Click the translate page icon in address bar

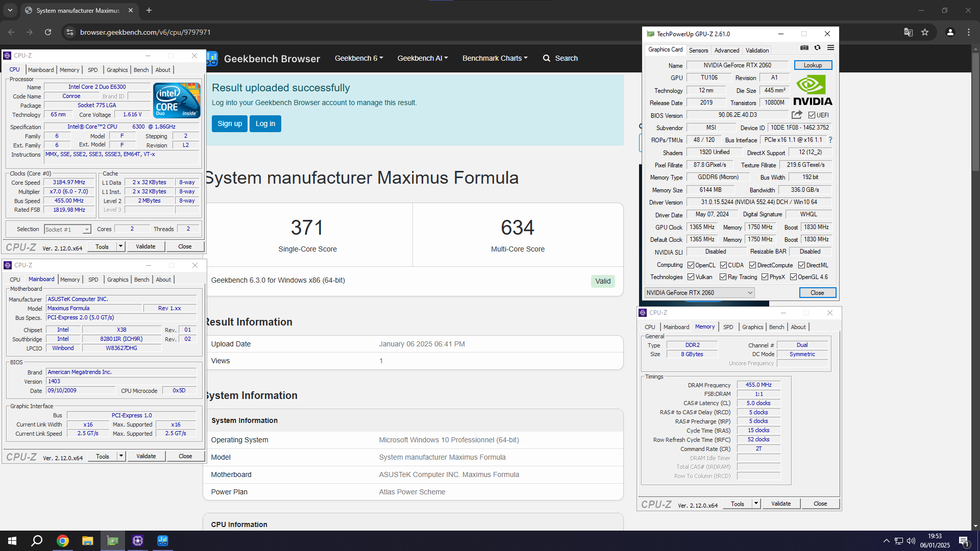908,32
